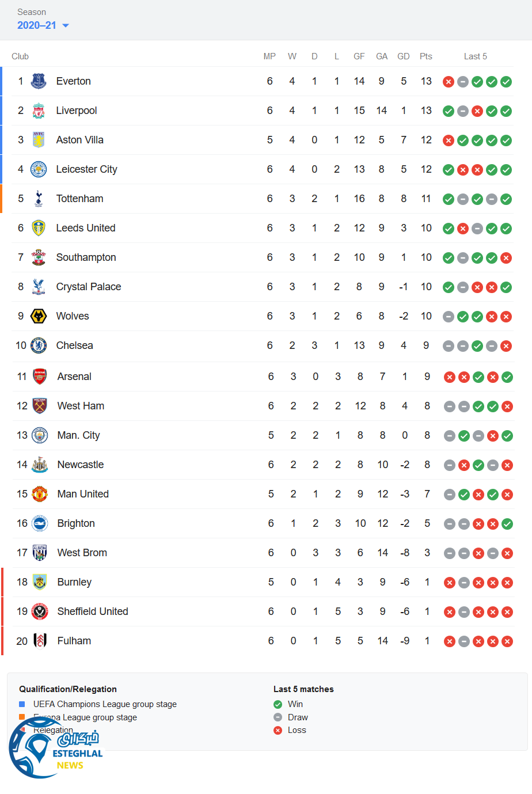Click the Liverpool club crest
Image resolution: width=532 pixels, height=794 pixels.
pos(39,111)
